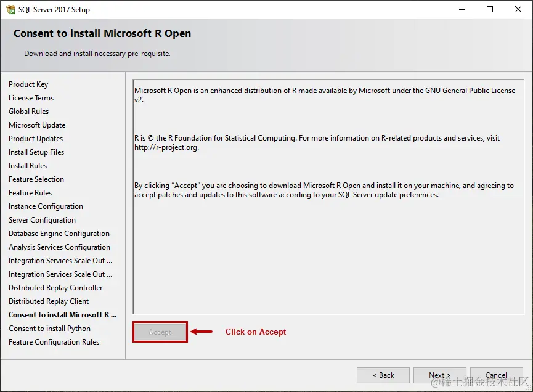Select the Install Rules step
533x392 pixels.
(x=28, y=166)
